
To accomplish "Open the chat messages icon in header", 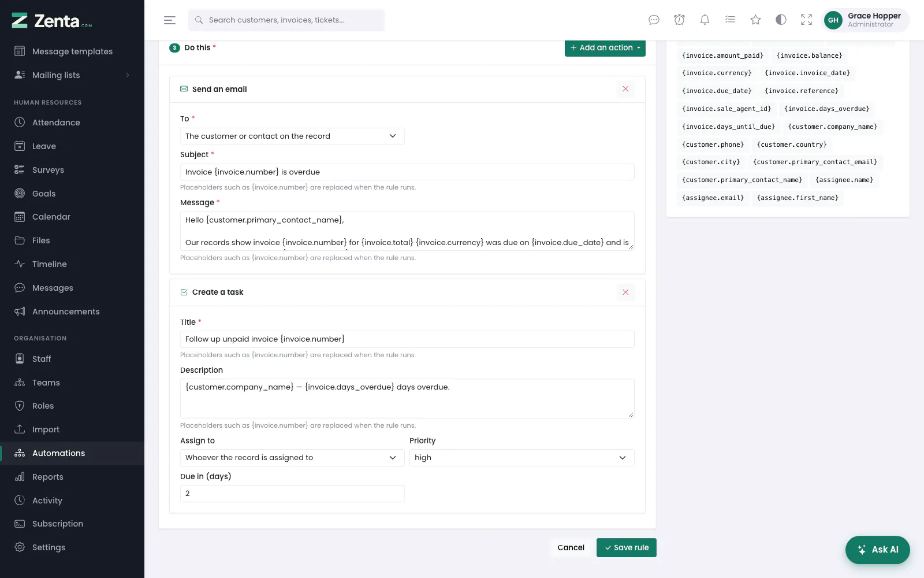I will [654, 20].
